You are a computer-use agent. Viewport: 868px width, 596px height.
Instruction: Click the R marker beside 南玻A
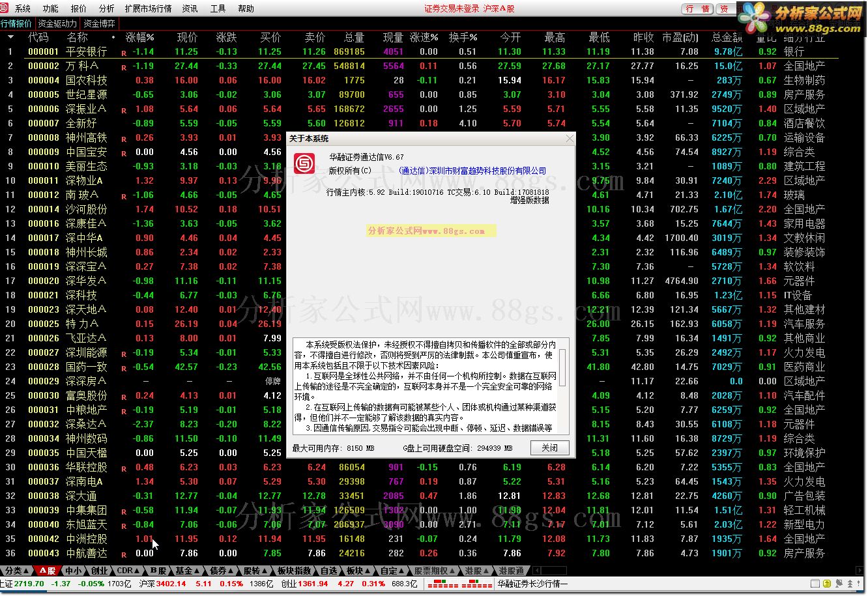(124, 196)
